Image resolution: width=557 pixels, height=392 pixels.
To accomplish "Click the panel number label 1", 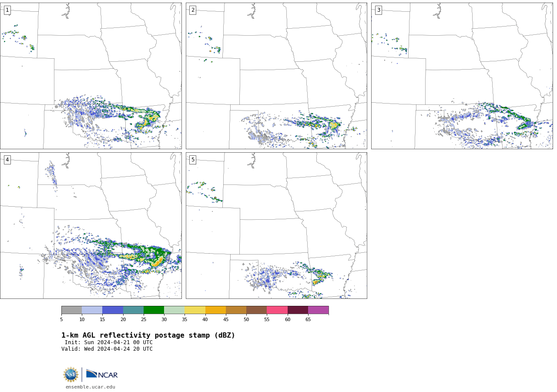I will click(7, 10).
